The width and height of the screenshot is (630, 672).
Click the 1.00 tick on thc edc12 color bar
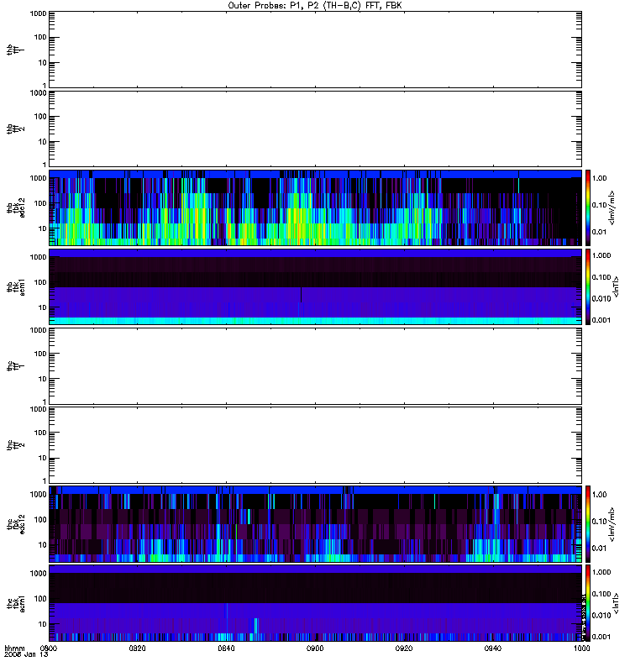(599, 495)
